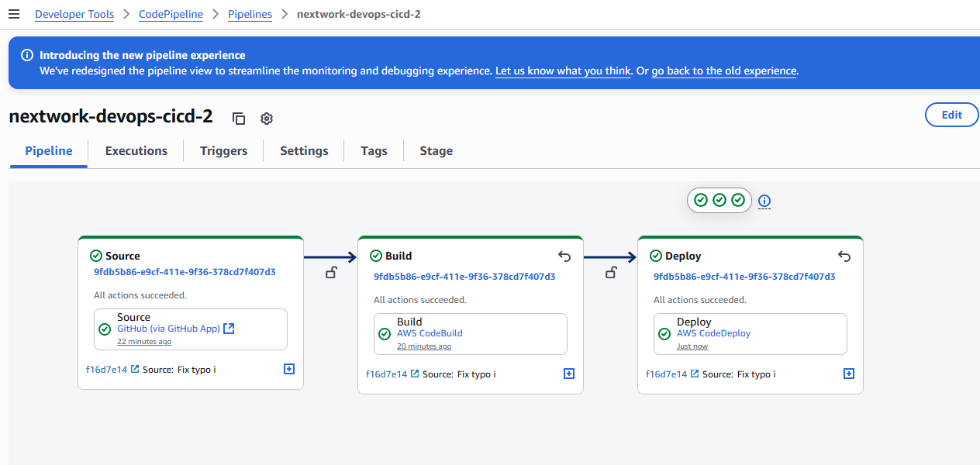Switch to the Triggers tab
This screenshot has width=980, height=465.
223,151
